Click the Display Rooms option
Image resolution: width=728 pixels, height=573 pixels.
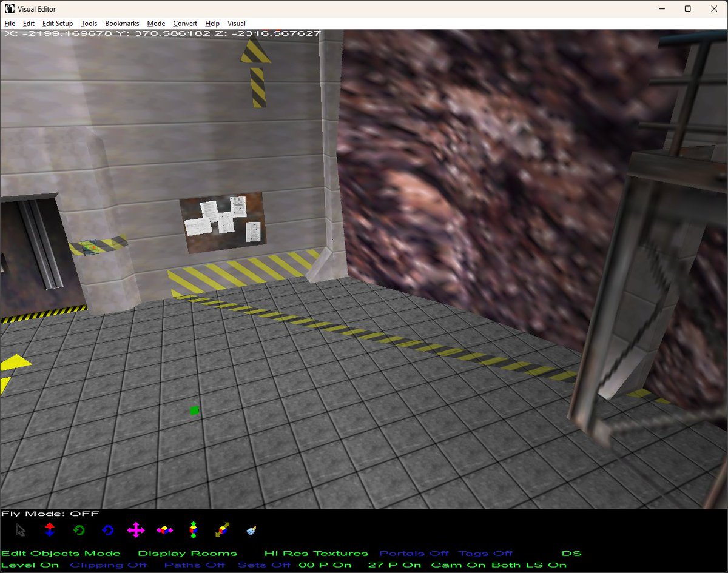click(187, 553)
